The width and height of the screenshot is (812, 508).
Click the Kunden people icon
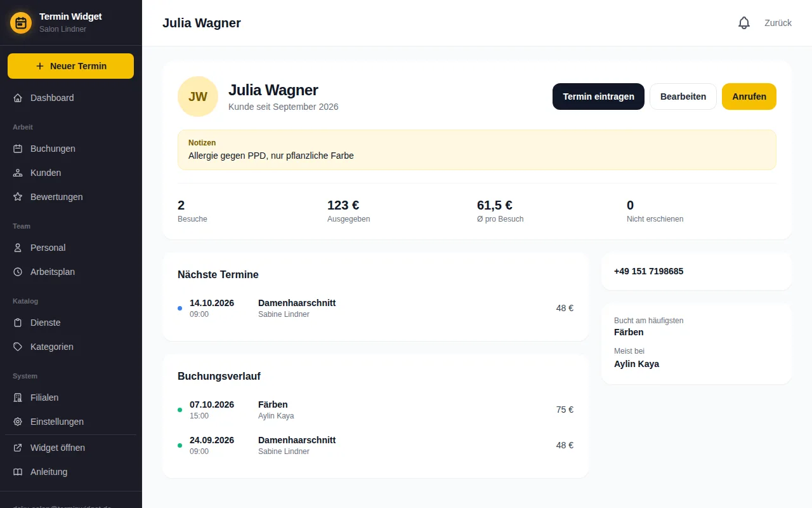point(18,173)
